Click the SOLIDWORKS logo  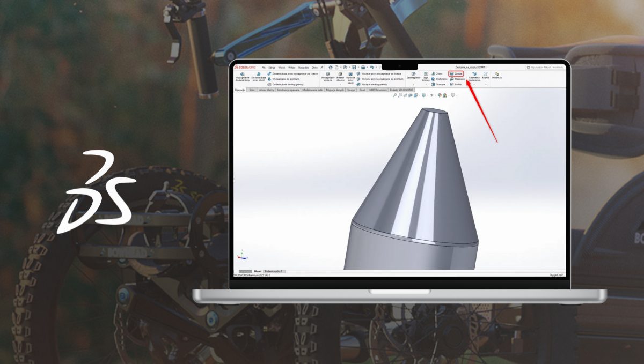[245, 68]
